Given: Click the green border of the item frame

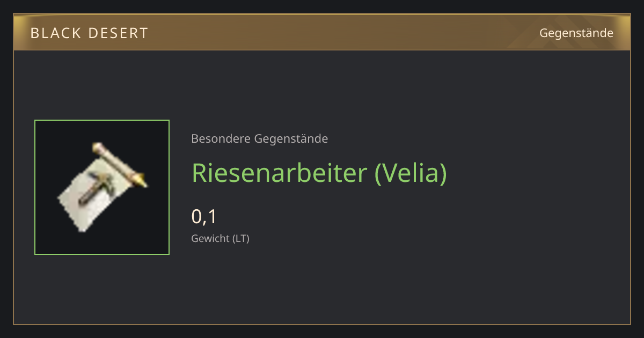Looking at the screenshot, I should [x=102, y=120].
